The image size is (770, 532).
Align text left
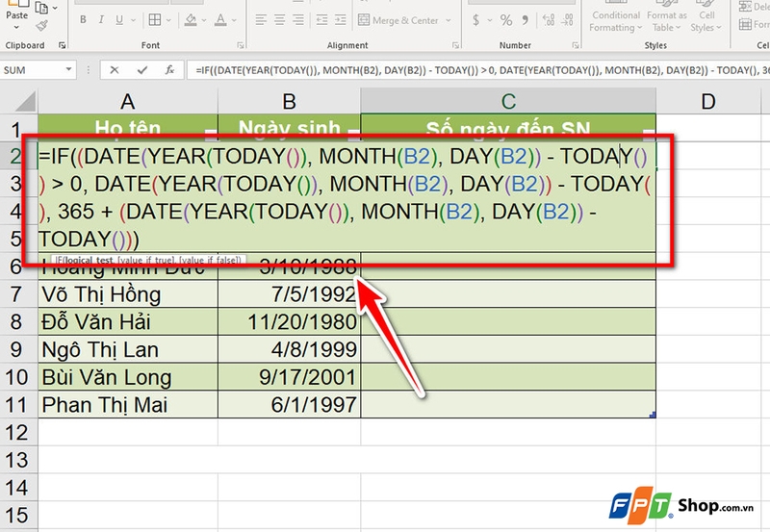[261, 19]
